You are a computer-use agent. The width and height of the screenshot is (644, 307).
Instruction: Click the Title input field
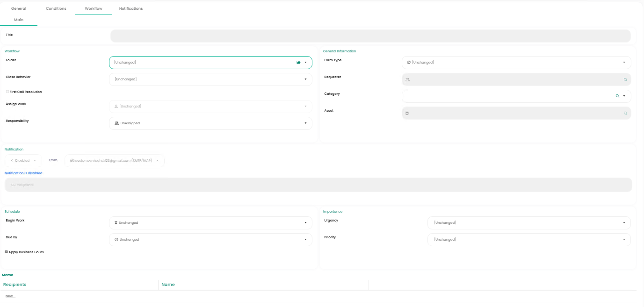[370, 36]
